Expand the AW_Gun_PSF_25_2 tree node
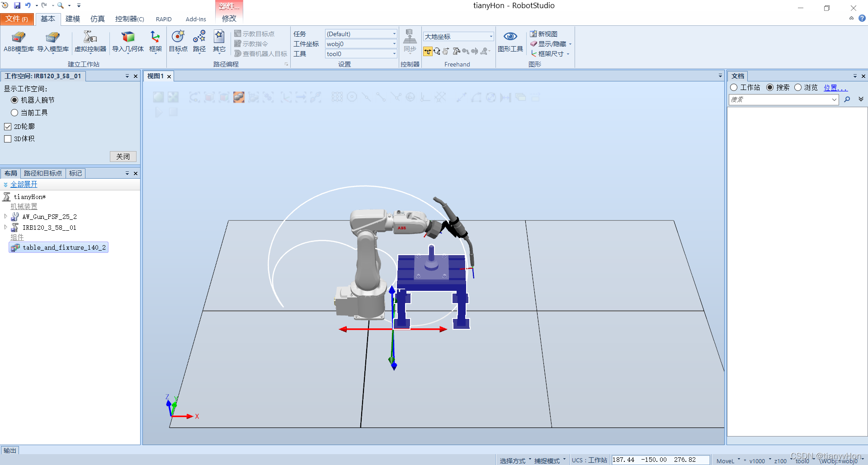 5,217
